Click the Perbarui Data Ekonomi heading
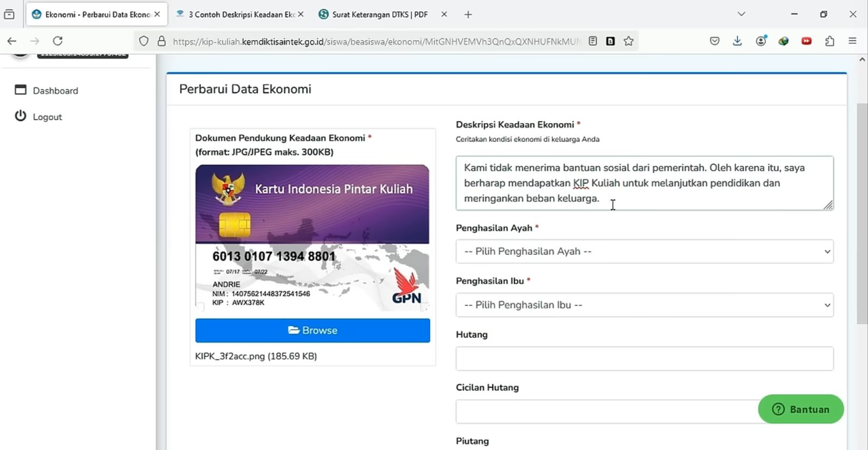868x450 pixels. [245, 89]
